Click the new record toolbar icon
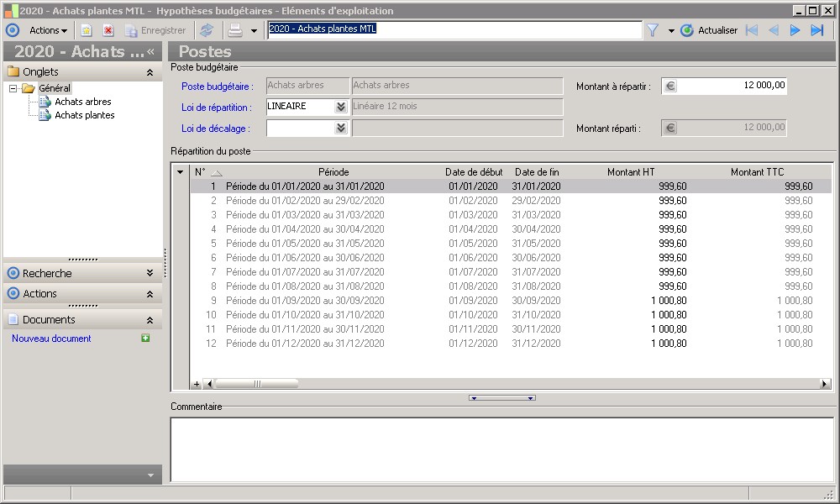This screenshot has width=840, height=504. click(86, 30)
